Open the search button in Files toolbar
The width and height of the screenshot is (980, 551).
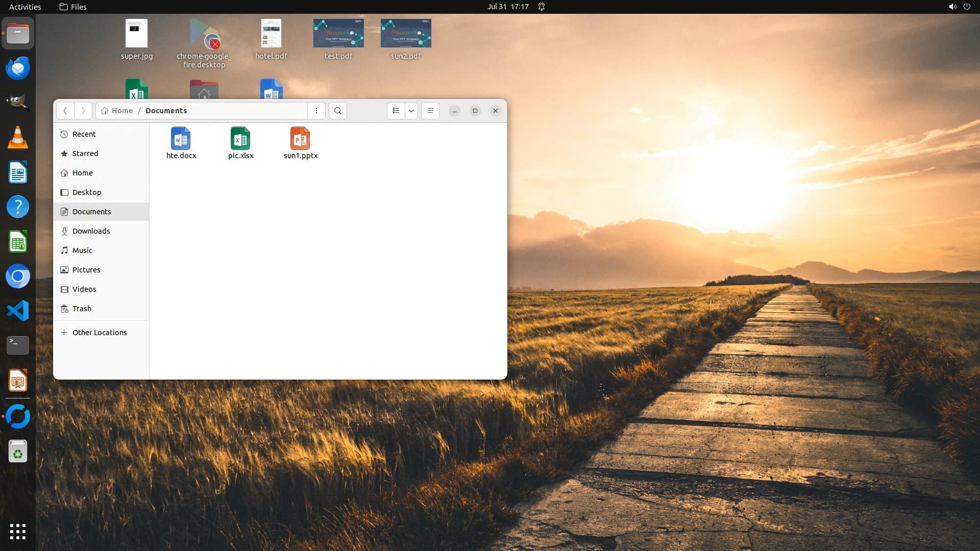337,111
